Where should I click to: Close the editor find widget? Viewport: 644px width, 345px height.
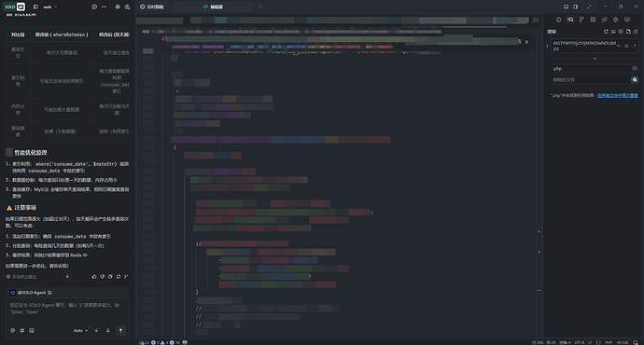click(526, 42)
